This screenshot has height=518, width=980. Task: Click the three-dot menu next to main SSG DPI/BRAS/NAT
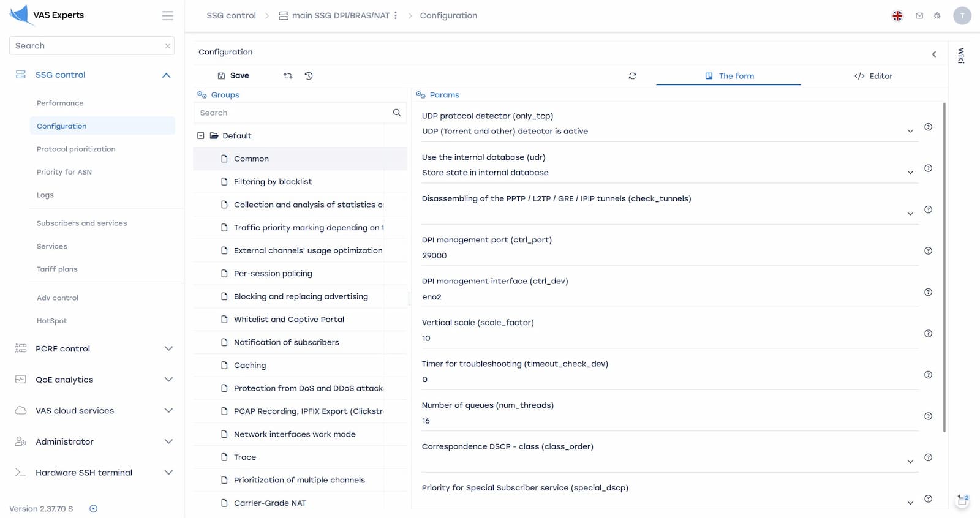[x=396, y=15]
